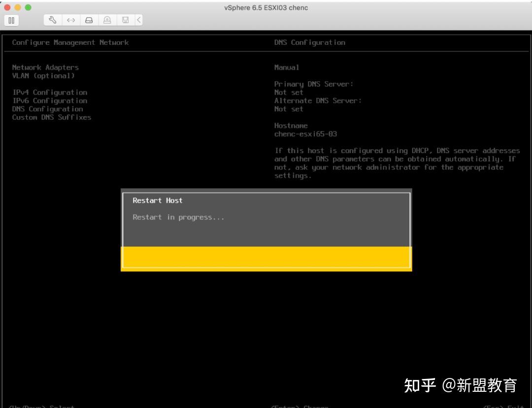Collapse the toolbar using the chevron
This screenshot has height=408, width=532.
pyautogui.click(x=138, y=20)
